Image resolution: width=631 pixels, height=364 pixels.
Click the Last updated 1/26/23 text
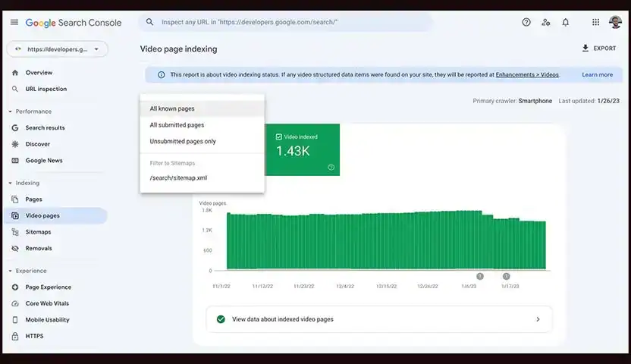coord(589,101)
